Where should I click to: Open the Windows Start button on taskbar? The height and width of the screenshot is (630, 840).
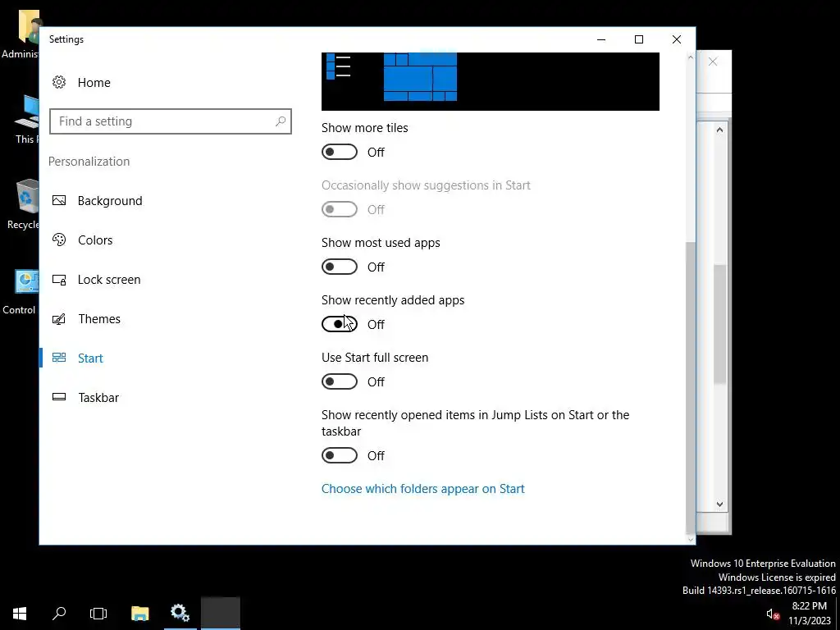coord(20,614)
